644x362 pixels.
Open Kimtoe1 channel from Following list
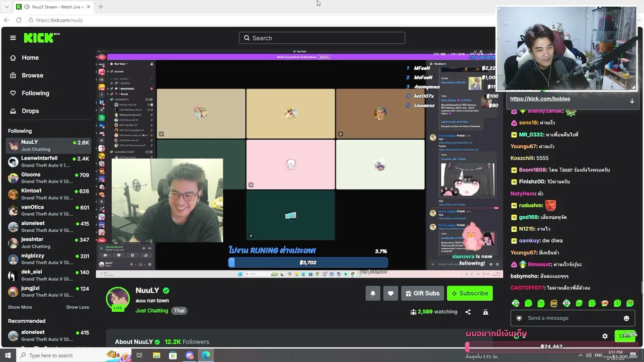48,194
